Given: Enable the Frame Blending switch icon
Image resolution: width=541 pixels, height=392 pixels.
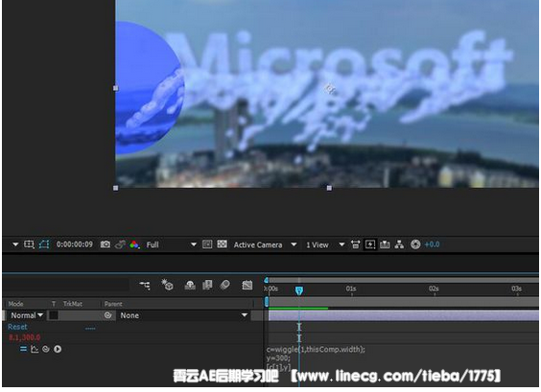Looking at the screenshot, I should tap(207, 285).
